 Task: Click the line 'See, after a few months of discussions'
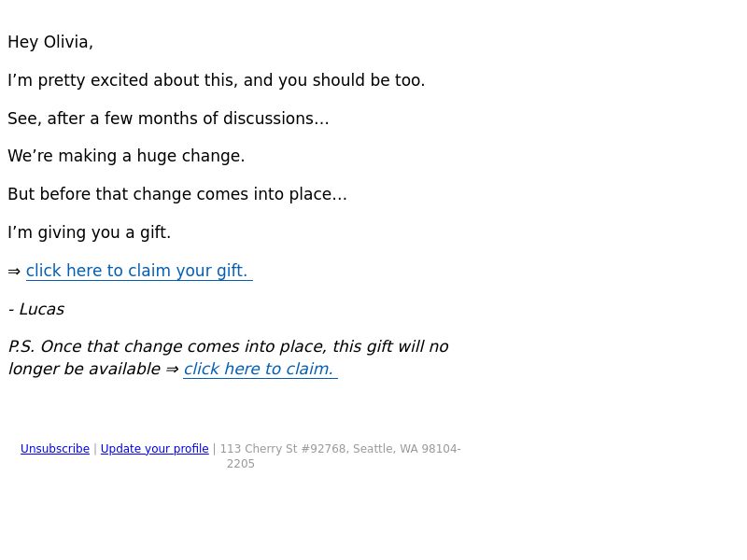tap(168, 119)
